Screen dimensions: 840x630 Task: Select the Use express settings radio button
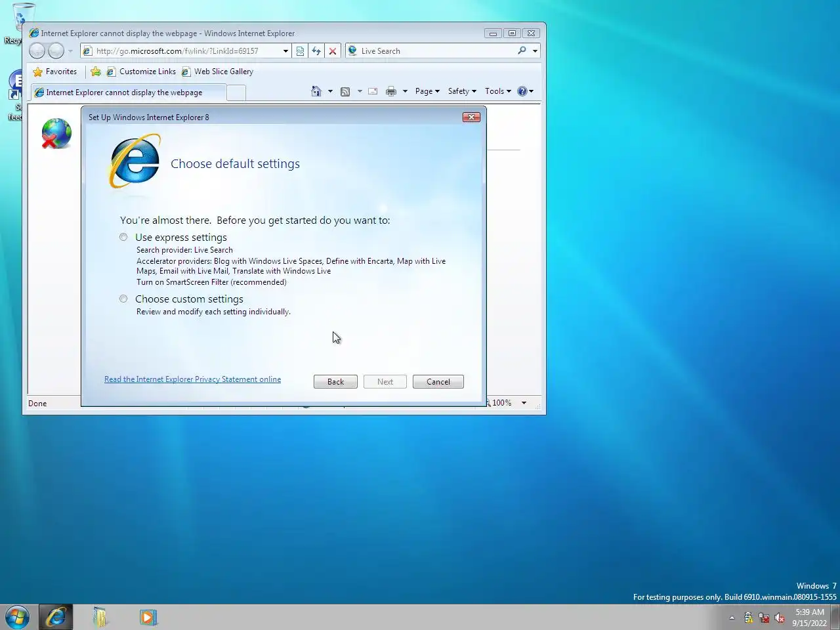[123, 237]
